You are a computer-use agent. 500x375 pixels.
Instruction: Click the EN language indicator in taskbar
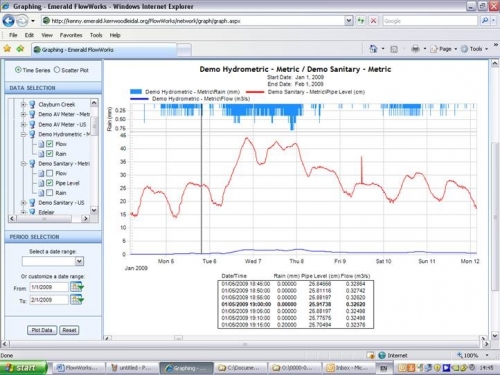[x=384, y=368]
